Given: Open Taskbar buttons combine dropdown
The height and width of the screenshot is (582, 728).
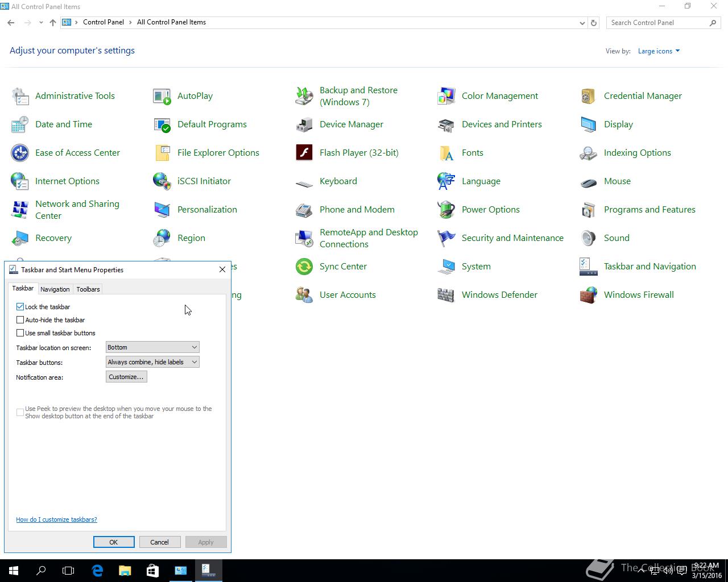Looking at the screenshot, I should coord(152,362).
